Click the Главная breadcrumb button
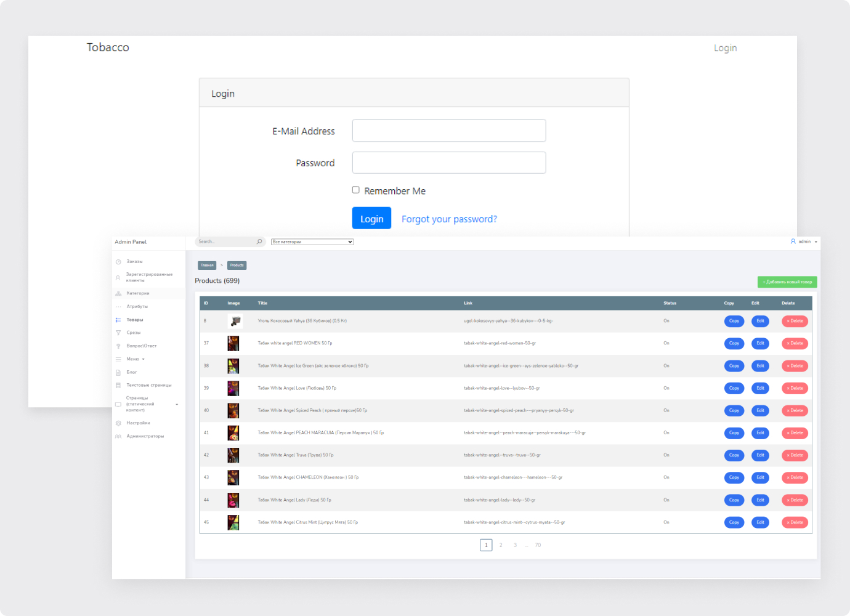Screen dimensions: 850x616 [207, 265]
